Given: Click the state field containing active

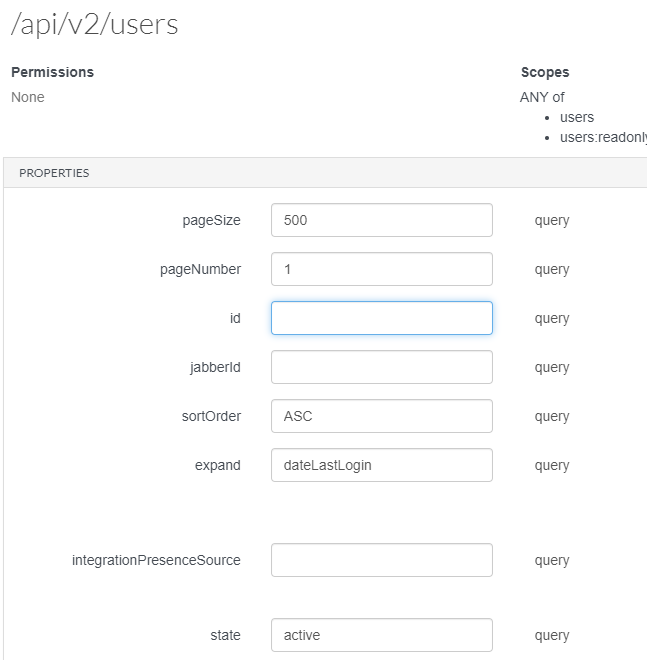Looking at the screenshot, I should [381, 635].
